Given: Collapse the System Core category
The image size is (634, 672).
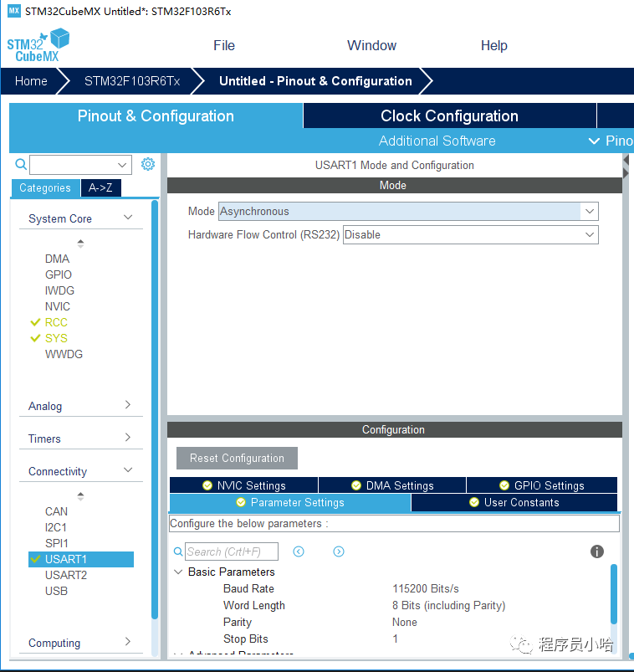Looking at the screenshot, I should pyautogui.click(x=128, y=218).
